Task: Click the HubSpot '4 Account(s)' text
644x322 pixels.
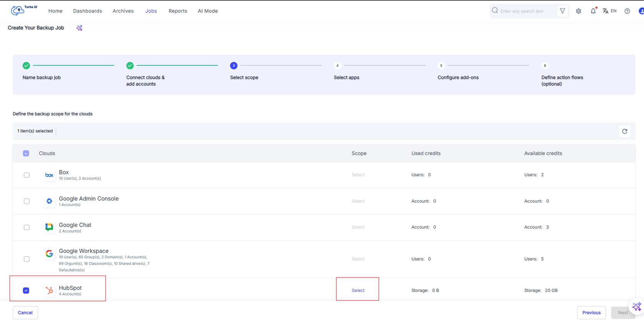Action: (70, 294)
